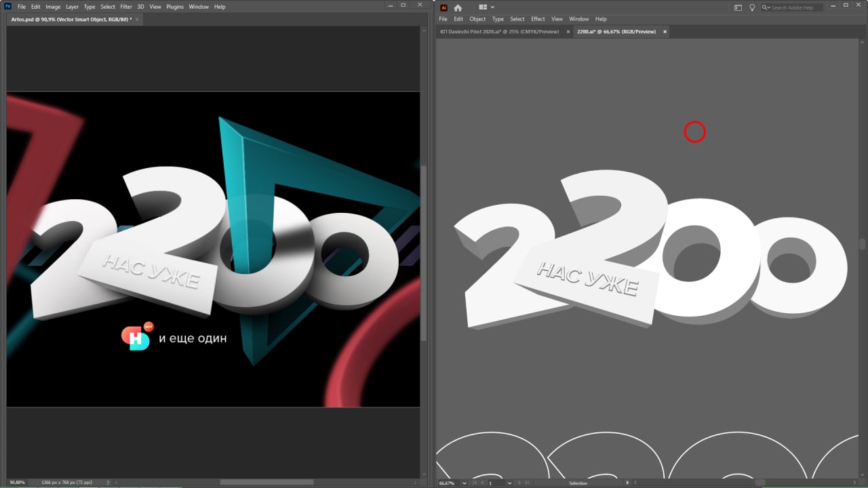Click Illustrator vertical scrollbar thumb

pos(863,245)
